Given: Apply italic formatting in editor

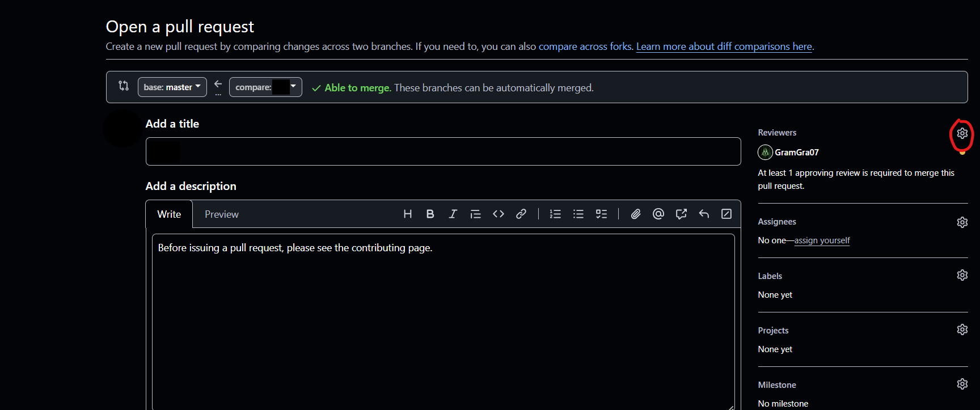Looking at the screenshot, I should [x=453, y=214].
